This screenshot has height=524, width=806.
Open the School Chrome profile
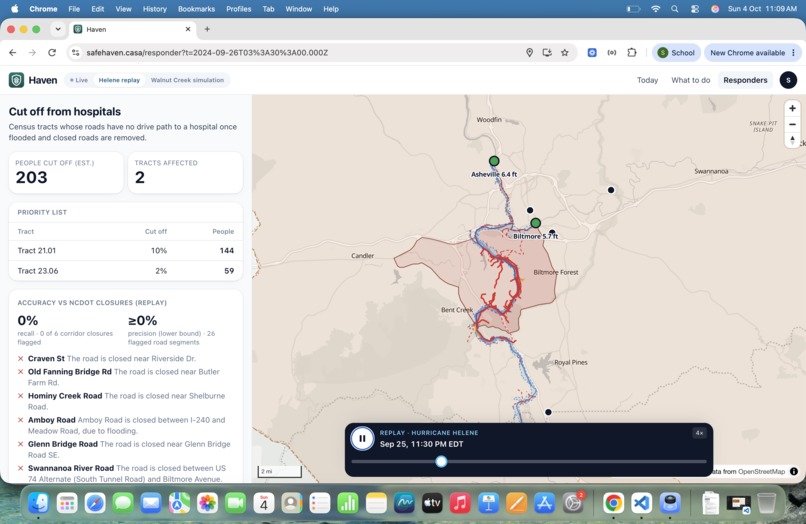676,52
